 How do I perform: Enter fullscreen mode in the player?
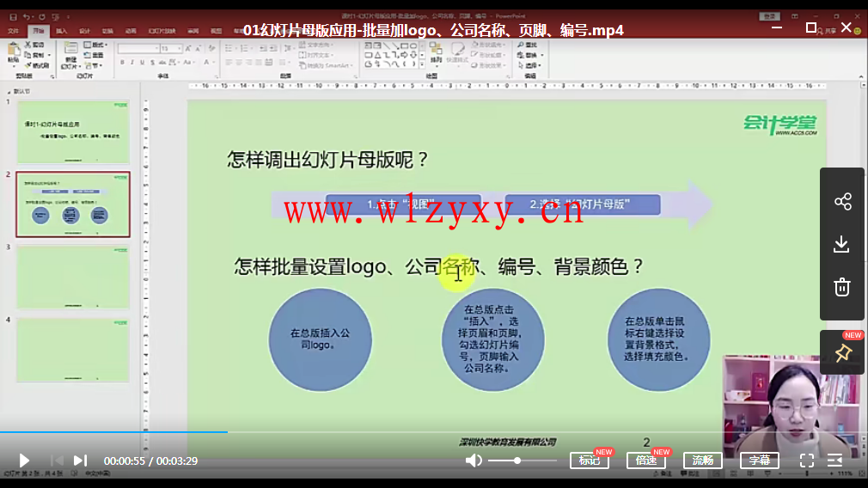tap(807, 461)
